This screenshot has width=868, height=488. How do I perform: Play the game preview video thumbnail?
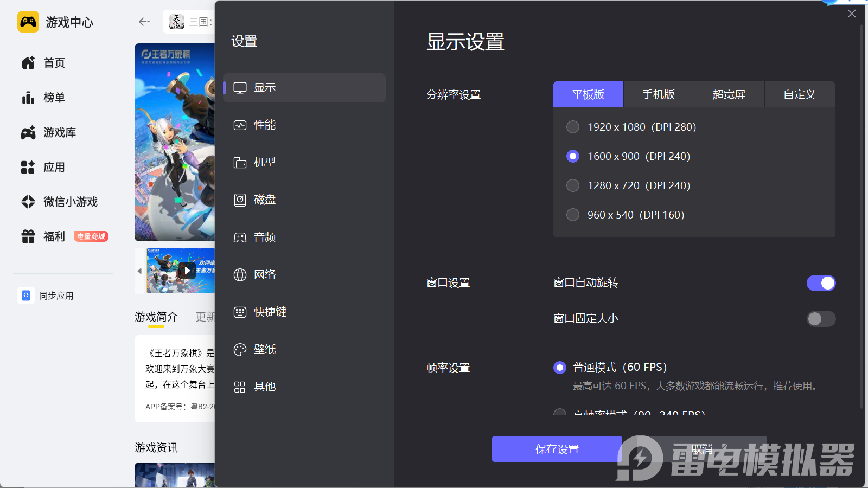coord(187,270)
